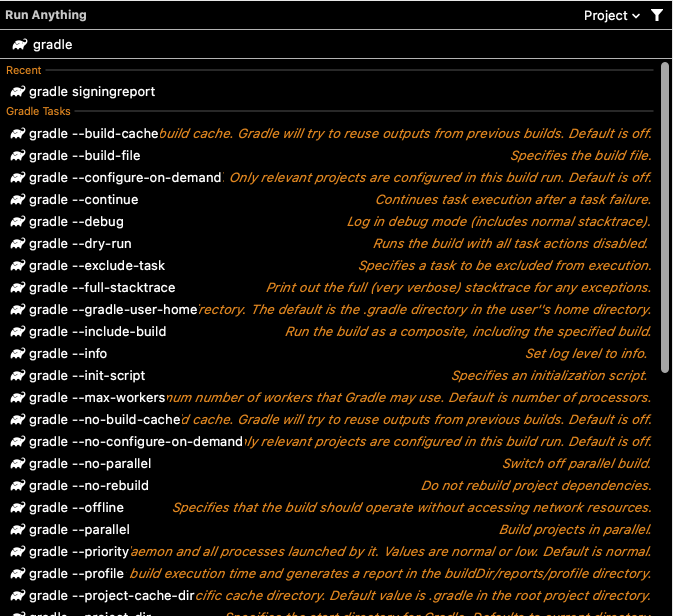673x616 pixels.
Task: Select recent gradle signingreport command
Action: 330,91
